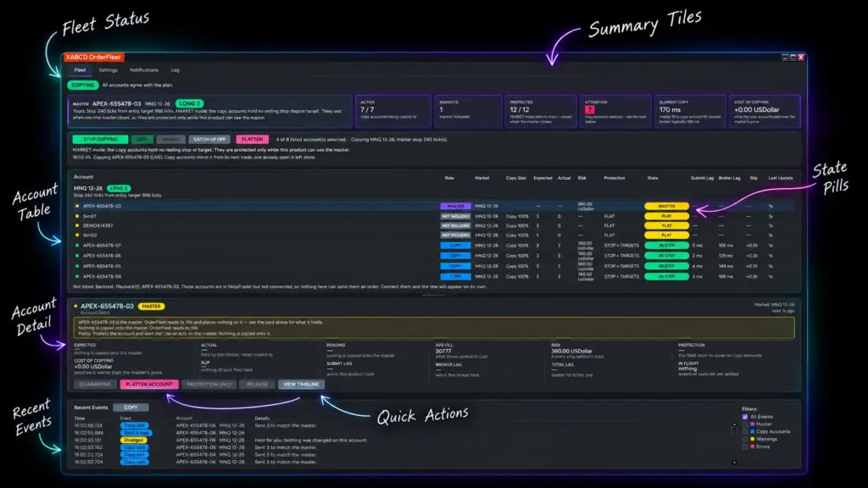Select the COST OF COPYING tile
The image size is (868, 488).
pyautogui.click(x=765, y=111)
